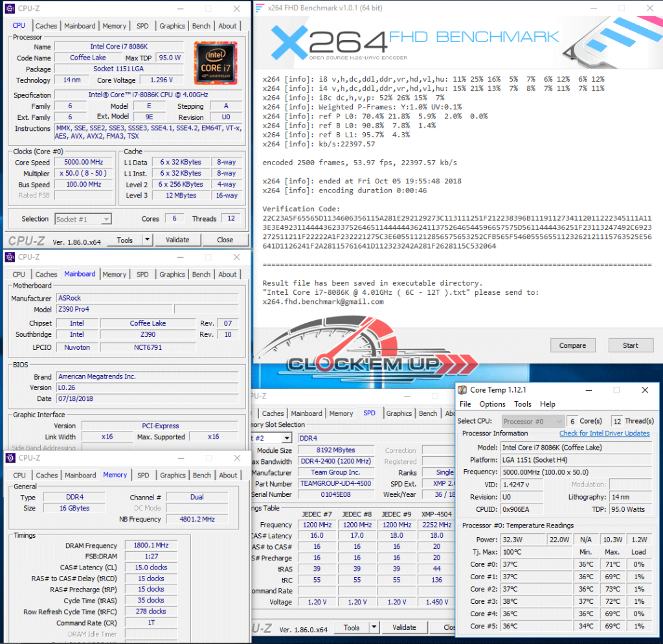Click the Core Temp VID value 1.4247 v
Screen dimensions: 663x644
pyautogui.click(x=523, y=485)
